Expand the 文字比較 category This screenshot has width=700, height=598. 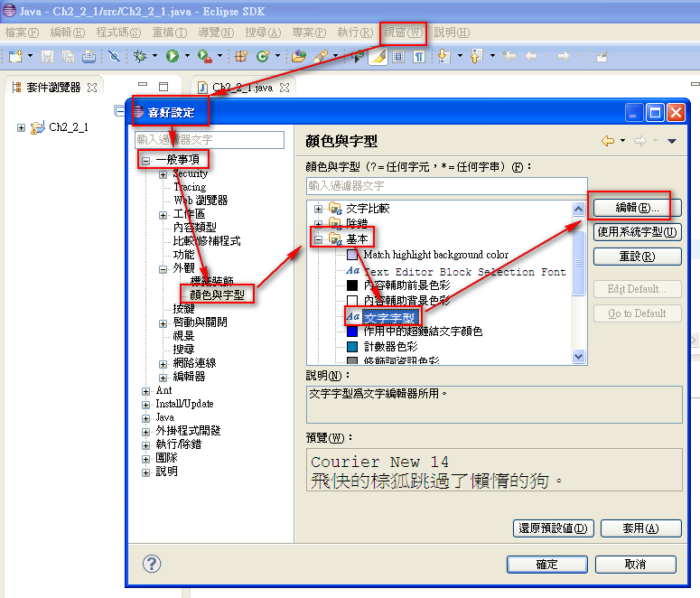318,209
